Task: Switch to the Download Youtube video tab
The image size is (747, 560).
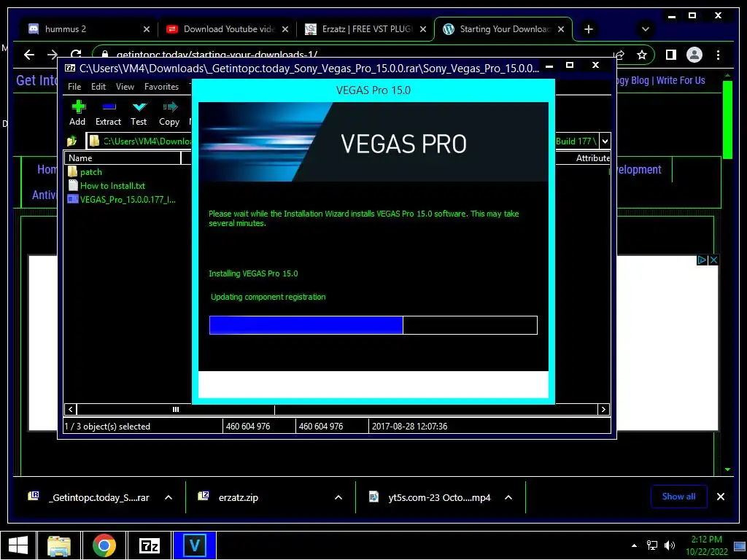Action: point(228,29)
